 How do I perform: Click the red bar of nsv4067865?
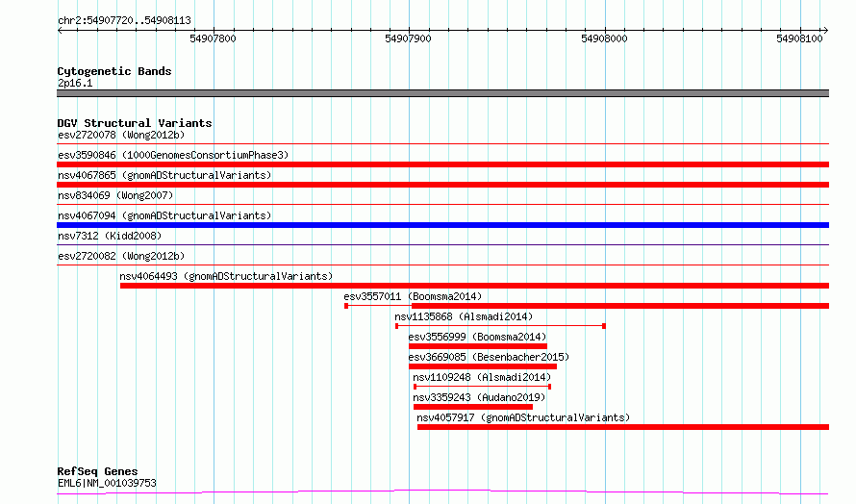pos(442,185)
